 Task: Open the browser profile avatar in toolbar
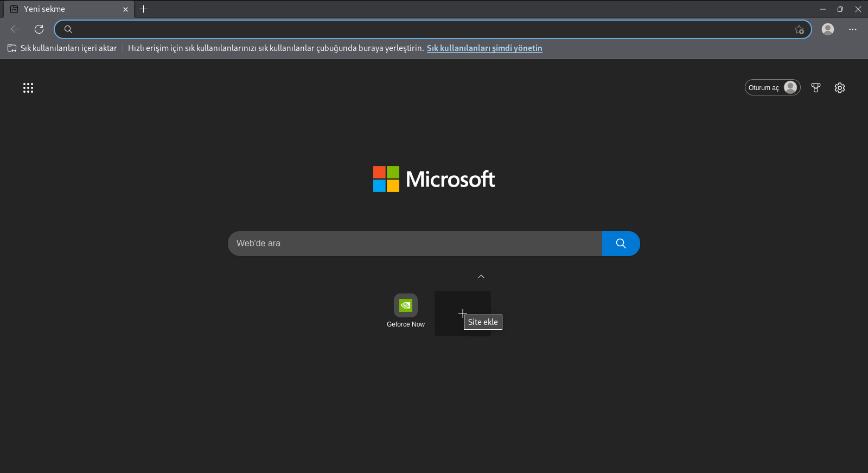pos(828,29)
